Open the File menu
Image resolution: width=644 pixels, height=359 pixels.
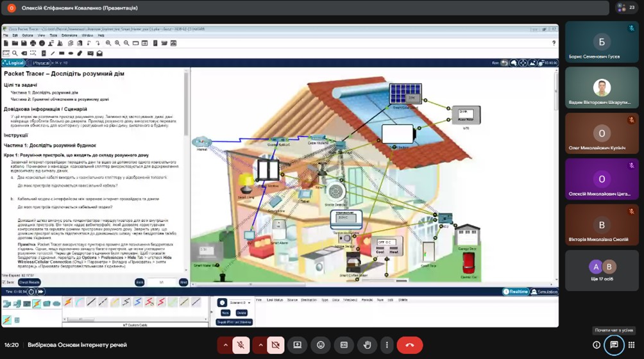click(x=5, y=36)
